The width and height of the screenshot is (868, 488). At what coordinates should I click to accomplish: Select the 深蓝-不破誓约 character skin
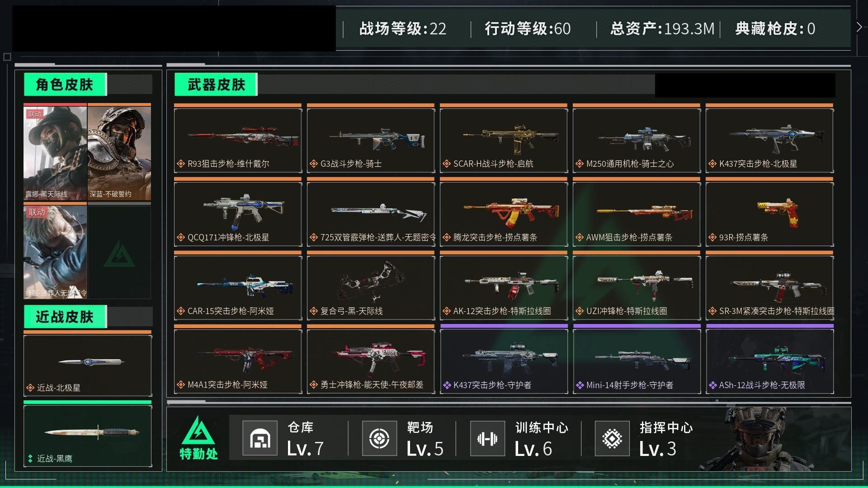[x=119, y=152]
